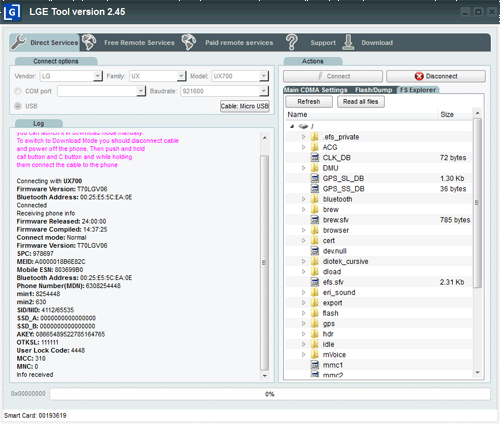Click the Read all files button
The height and width of the screenshot is (424, 500).
tap(361, 102)
